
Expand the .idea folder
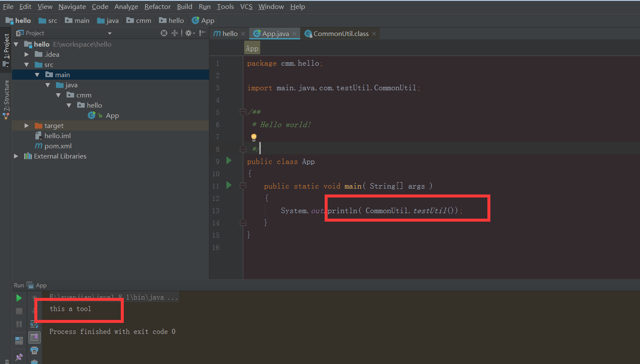pos(27,54)
